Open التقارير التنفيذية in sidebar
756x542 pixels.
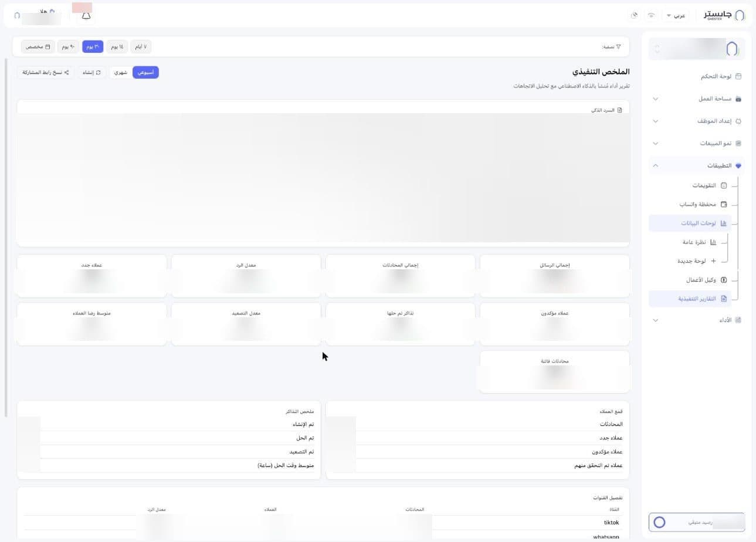(x=690, y=299)
